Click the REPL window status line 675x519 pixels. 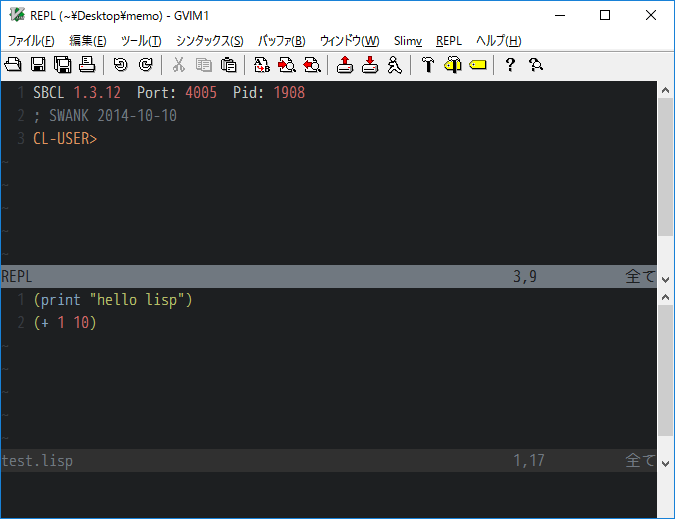(250, 277)
